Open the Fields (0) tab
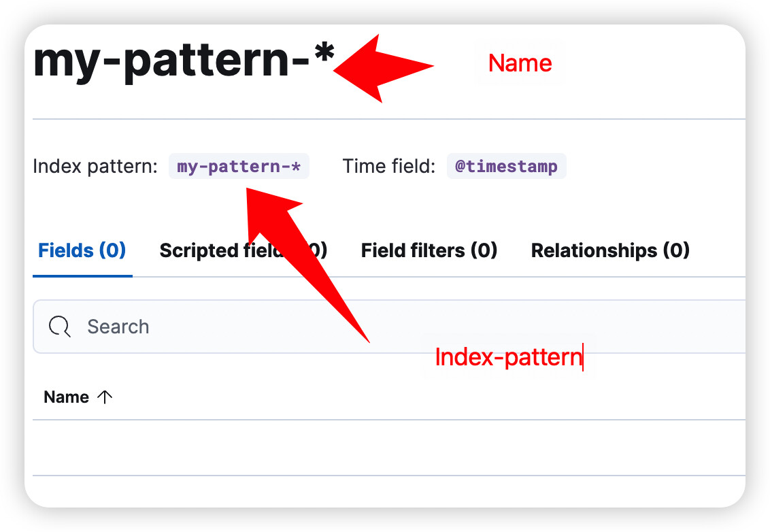This screenshot has width=770, height=532. 82,251
